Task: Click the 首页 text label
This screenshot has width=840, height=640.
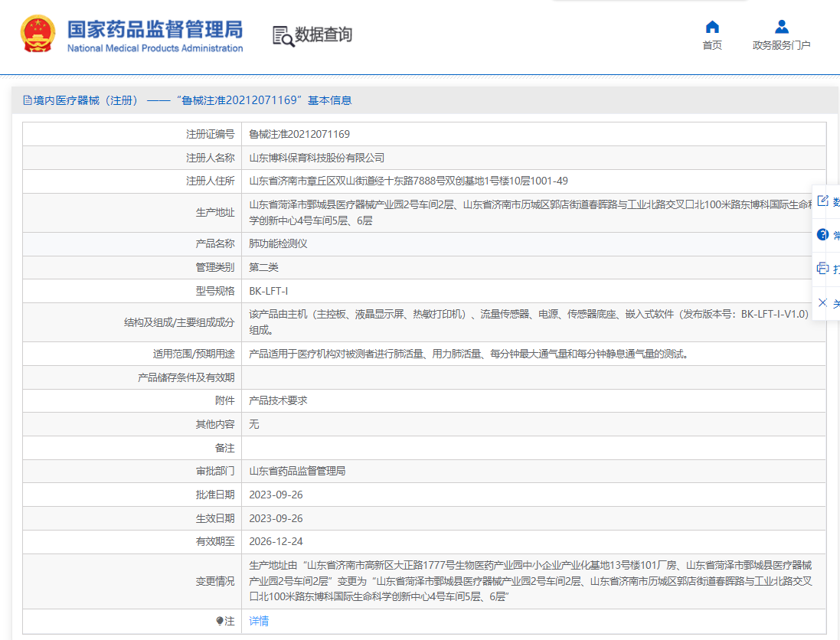Action: coord(712,45)
